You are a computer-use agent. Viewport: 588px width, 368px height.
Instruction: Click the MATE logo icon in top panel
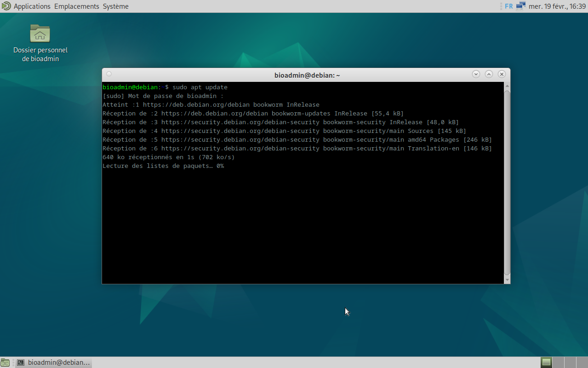[6, 6]
